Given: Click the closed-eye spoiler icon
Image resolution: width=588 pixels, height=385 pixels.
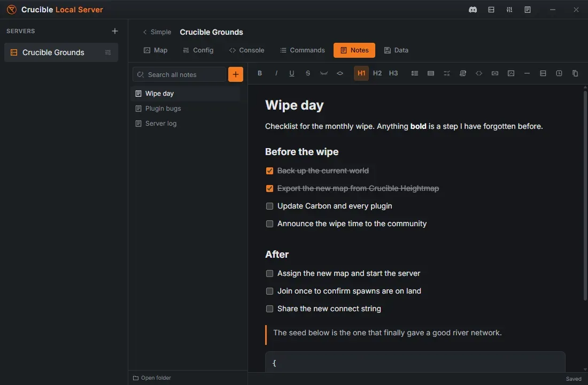Looking at the screenshot, I should pyautogui.click(x=323, y=73).
